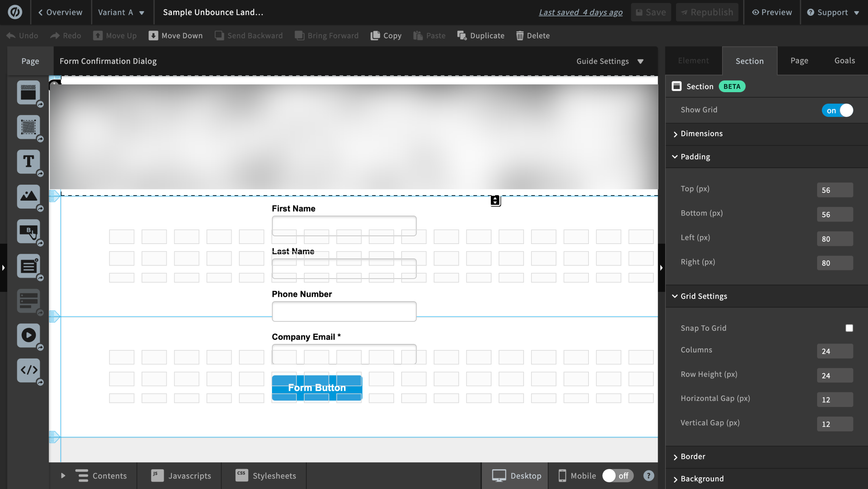Click the section resize handle icon
The height and width of the screenshot is (489, 868).
point(495,201)
